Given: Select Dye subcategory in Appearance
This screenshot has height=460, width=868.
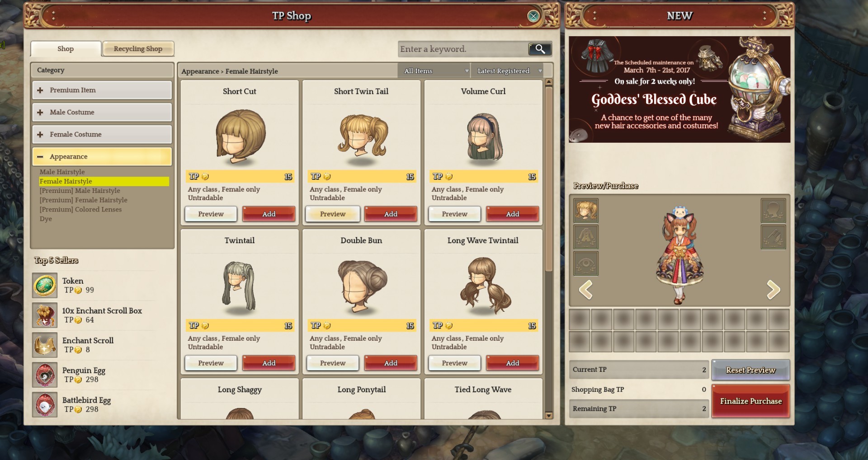Looking at the screenshot, I should click(46, 219).
